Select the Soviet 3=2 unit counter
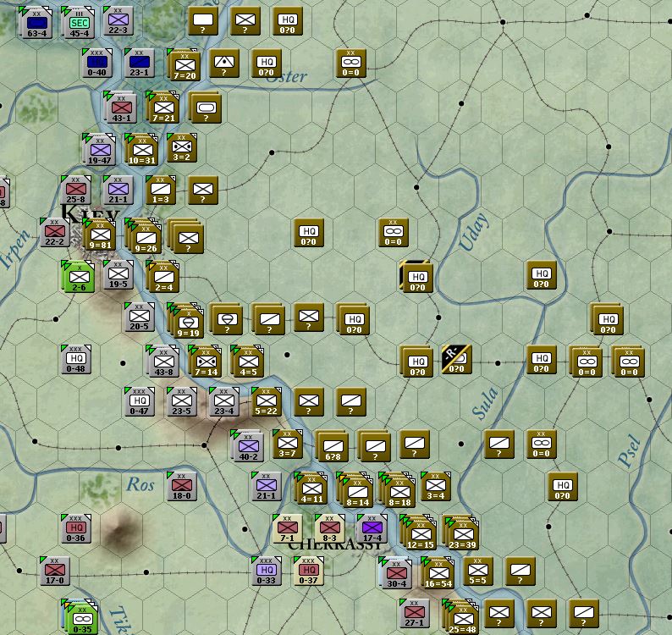 pyautogui.click(x=182, y=147)
